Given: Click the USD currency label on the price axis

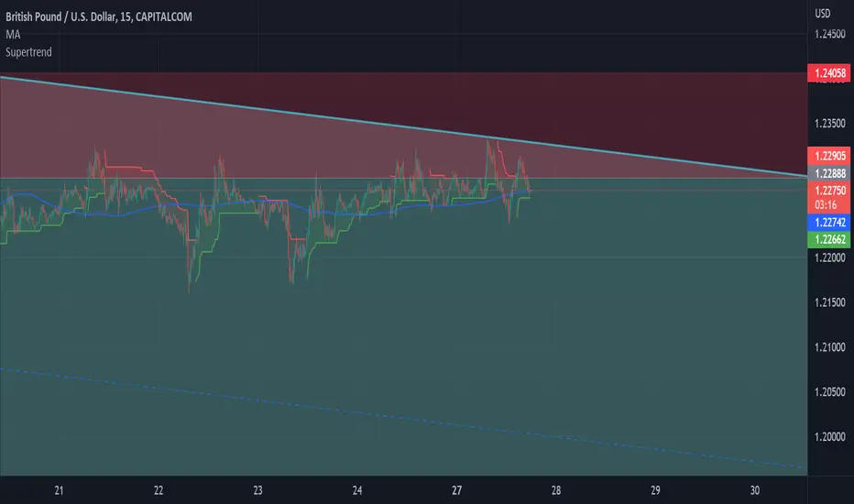Looking at the screenshot, I should (x=823, y=14).
